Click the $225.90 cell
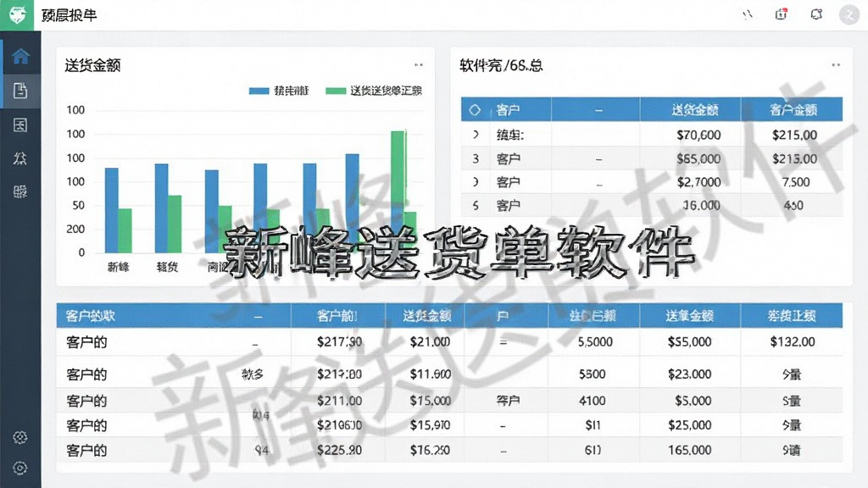The width and height of the screenshot is (868, 488). 339,451
